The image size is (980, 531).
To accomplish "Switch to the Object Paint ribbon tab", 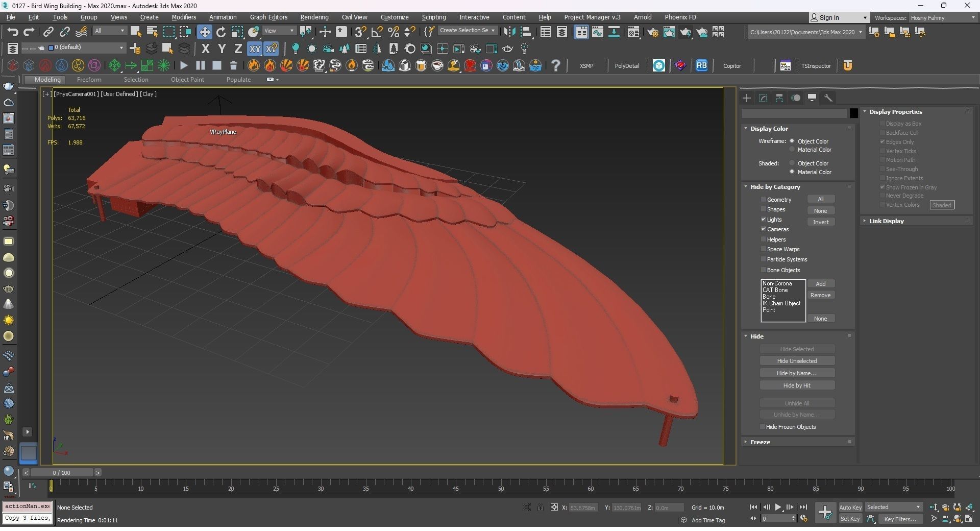I will click(x=187, y=80).
